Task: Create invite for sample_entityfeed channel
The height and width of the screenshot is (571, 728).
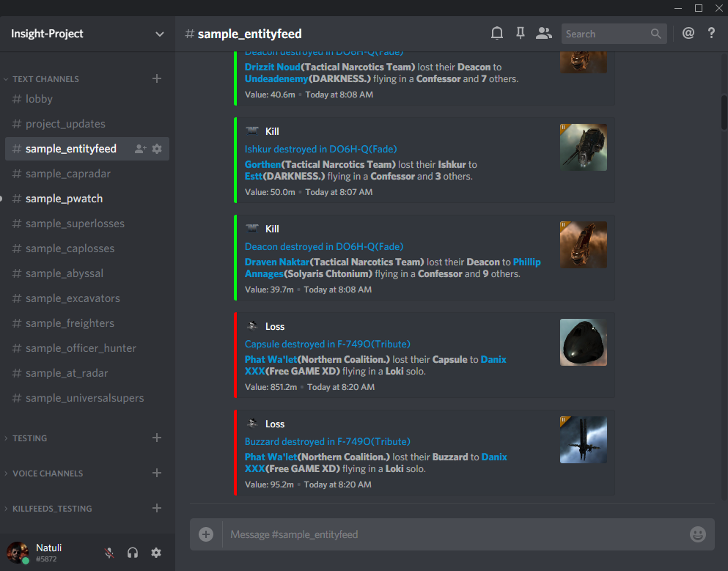Action: pyautogui.click(x=140, y=149)
